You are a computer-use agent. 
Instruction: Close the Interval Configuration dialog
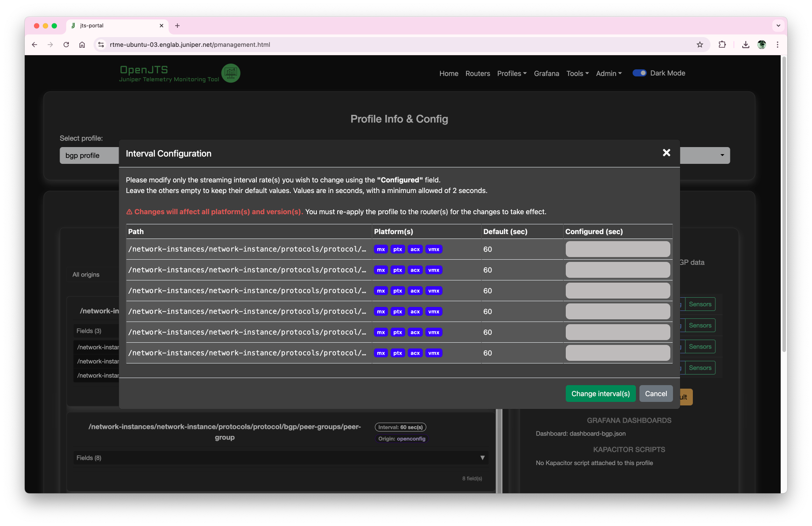666,153
